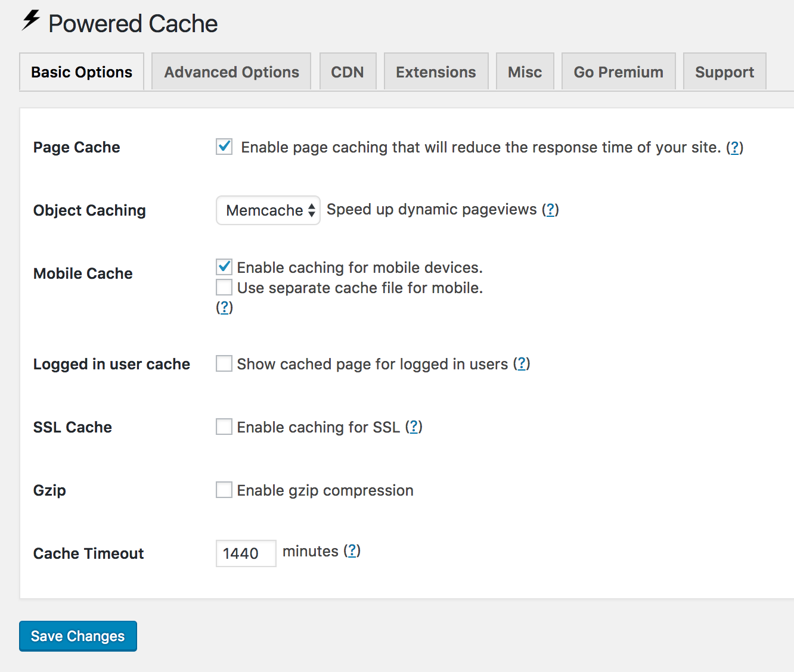794x672 pixels.
Task: Enable caching for SSL
Action: pos(224,426)
